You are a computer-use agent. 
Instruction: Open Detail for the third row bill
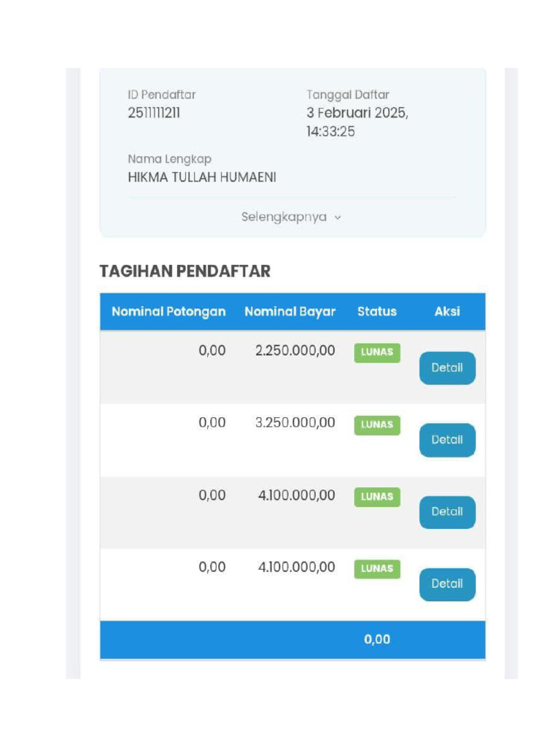tap(447, 511)
